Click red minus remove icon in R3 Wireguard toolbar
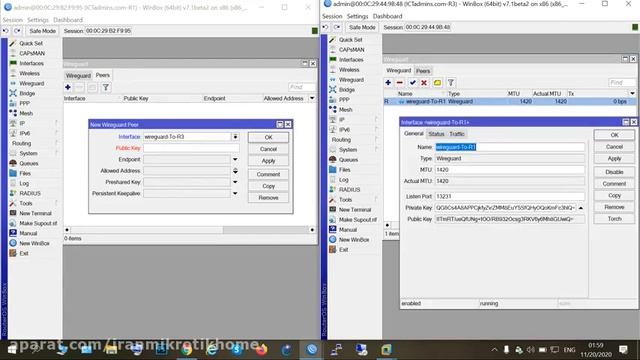The height and width of the screenshot is (360, 640). pos(400,82)
